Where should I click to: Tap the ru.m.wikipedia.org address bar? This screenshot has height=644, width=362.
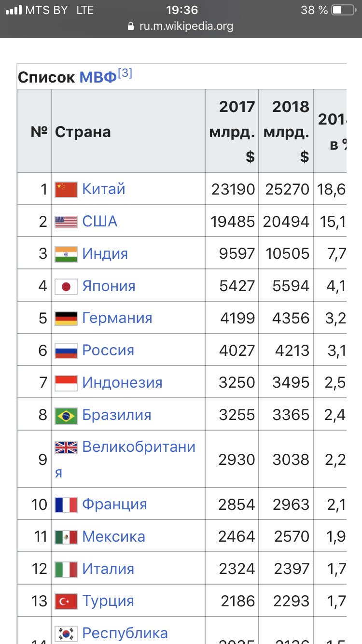click(181, 26)
